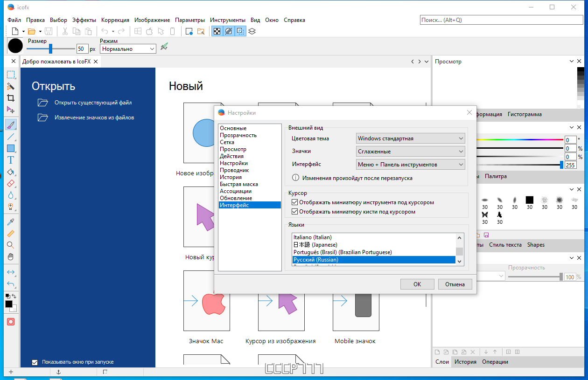Choose the Zoom magnifier tool
The height and width of the screenshot is (380, 588).
pos(10,245)
